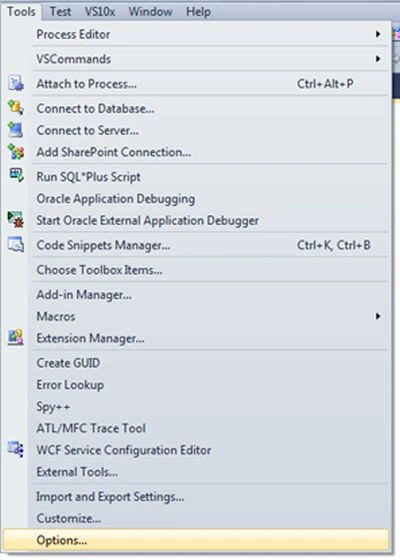Image resolution: width=400 pixels, height=560 pixels.
Task: Open the Help menu
Action: [x=198, y=11]
